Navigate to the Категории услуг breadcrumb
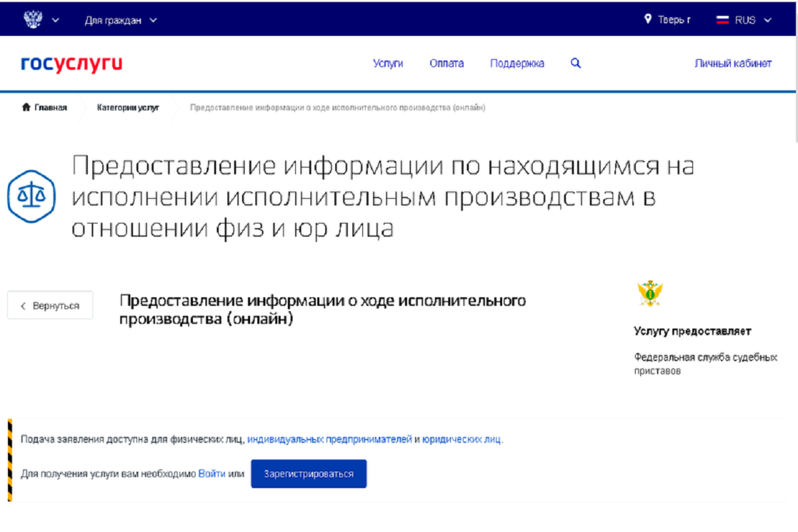 [x=128, y=108]
